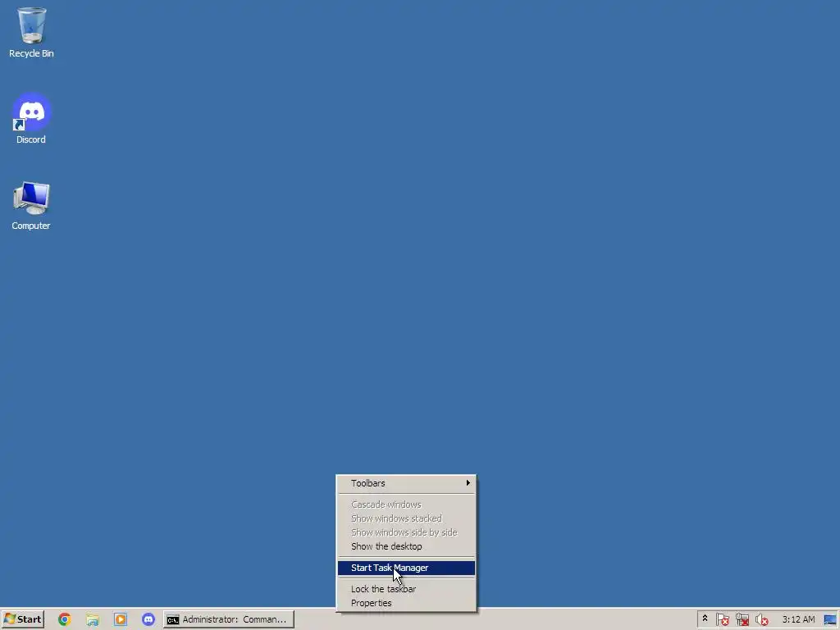
Task: Click the network status tray icon
Action: pos(742,620)
